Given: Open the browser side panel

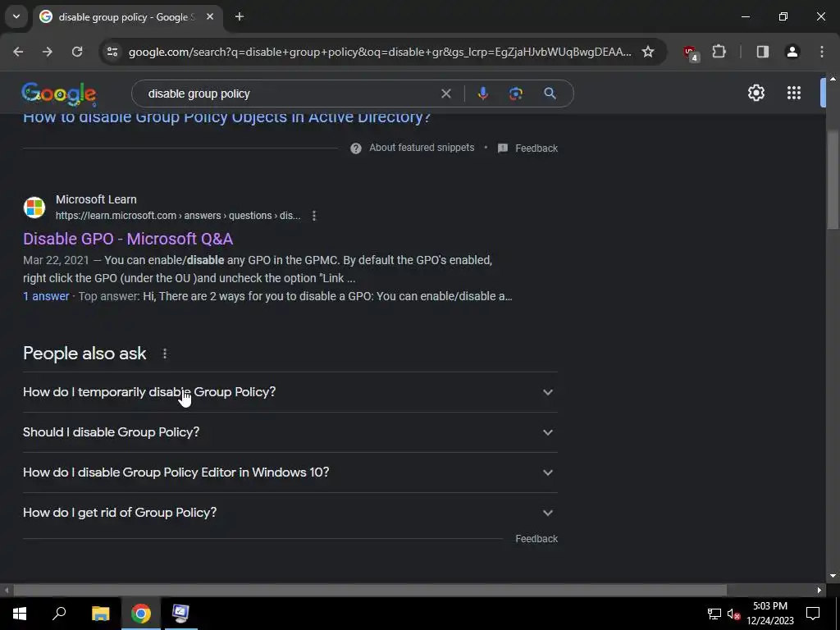Looking at the screenshot, I should [x=762, y=52].
